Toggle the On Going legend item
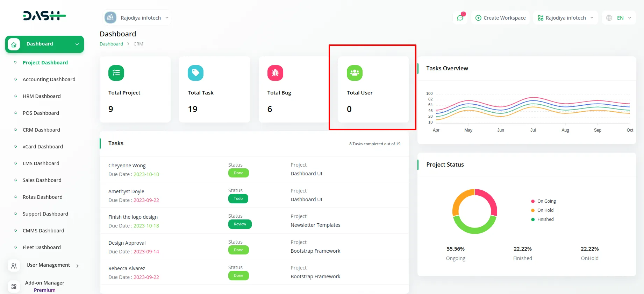Image resolution: width=644 pixels, height=294 pixels. click(546, 201)
